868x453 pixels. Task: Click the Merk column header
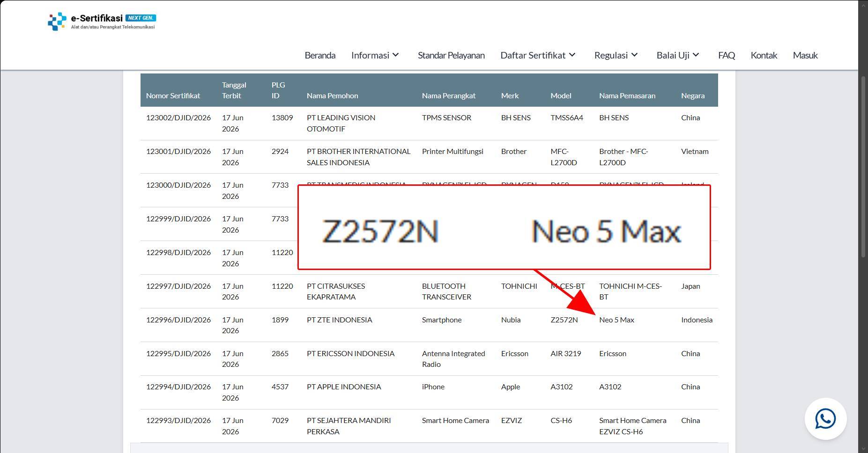(510, 95)
